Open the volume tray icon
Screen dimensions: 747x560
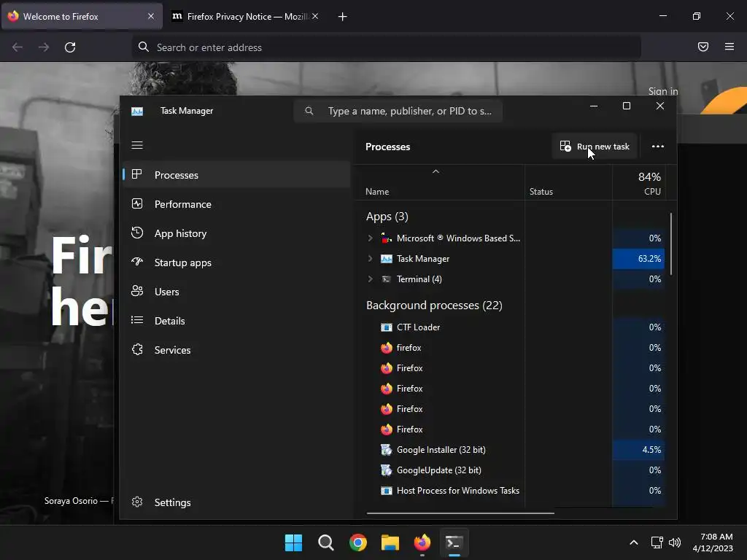pyautogui.click(x=675, y=542)
